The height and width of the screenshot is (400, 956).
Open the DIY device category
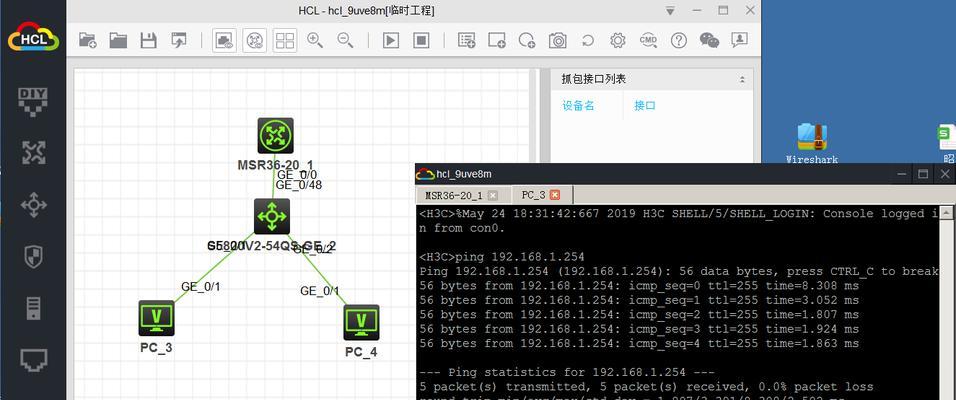pos(33,102)
